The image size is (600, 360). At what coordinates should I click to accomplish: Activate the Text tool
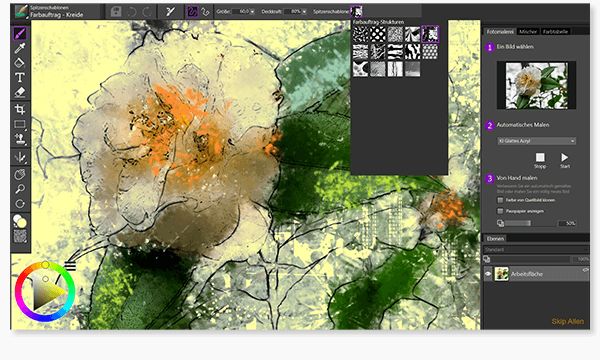click(x=20, y=78)
